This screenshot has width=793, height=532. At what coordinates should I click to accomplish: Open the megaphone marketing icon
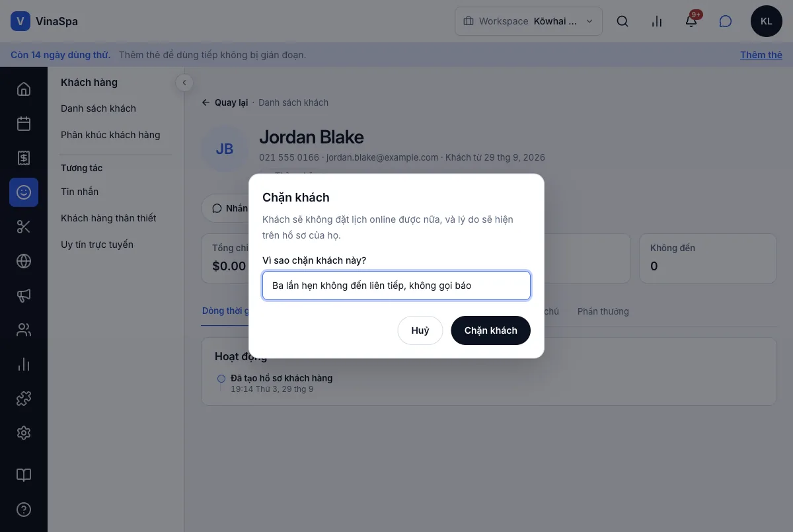(x=24, y=295)
